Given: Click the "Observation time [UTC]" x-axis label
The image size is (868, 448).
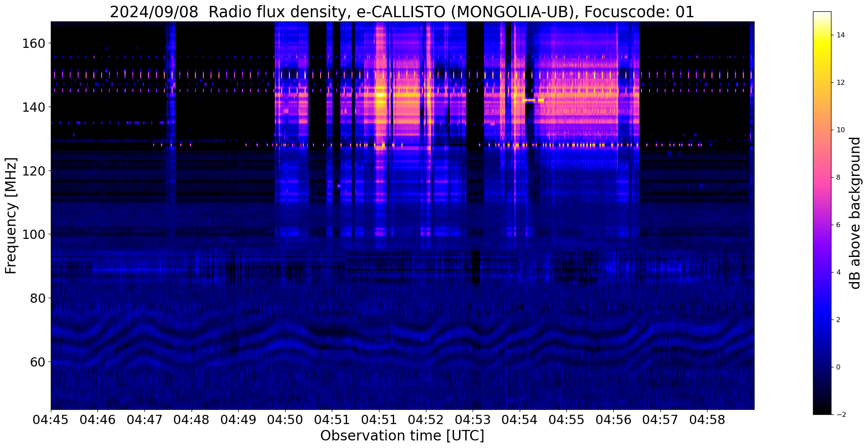Looking at the screenshot, I should [402, 435].
